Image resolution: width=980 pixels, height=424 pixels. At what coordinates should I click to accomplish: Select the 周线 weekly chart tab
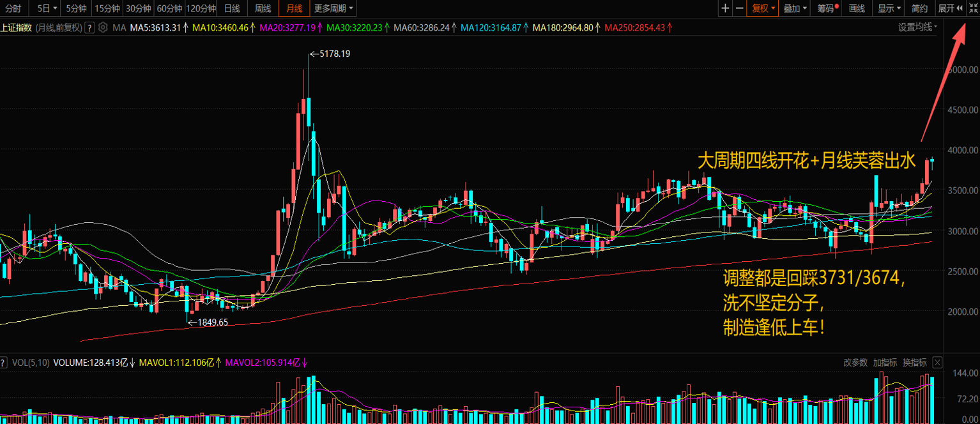click(x=263, y=8)
